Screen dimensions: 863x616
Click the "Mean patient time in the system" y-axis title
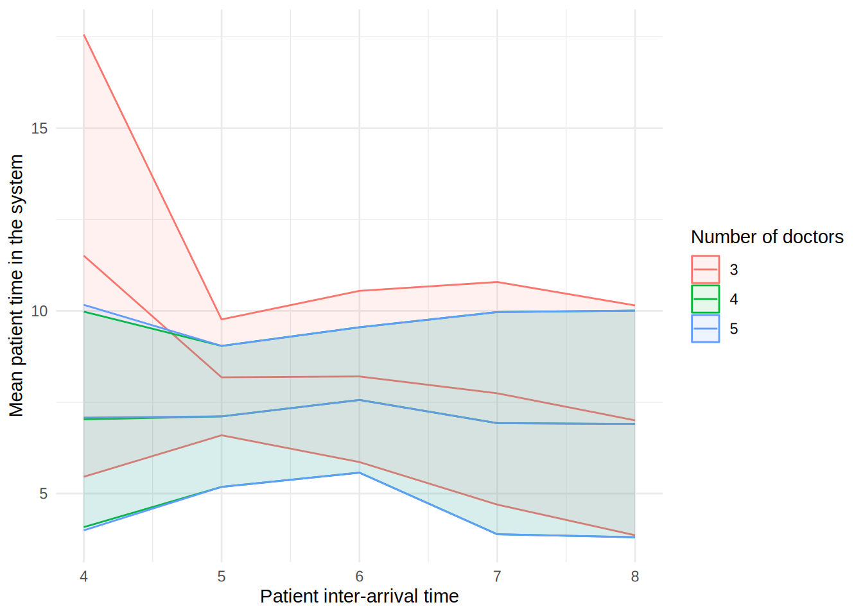16,286
